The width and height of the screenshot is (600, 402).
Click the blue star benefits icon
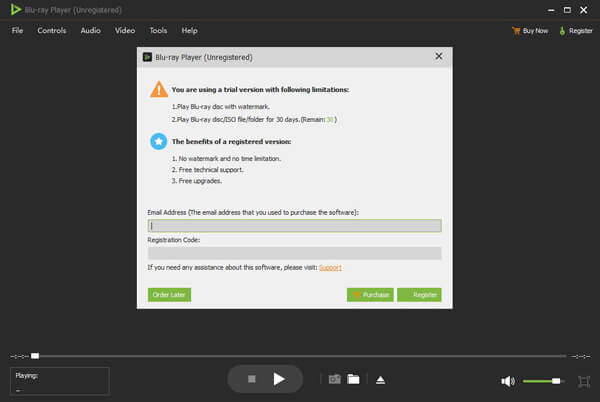click(x=158, y=142)
